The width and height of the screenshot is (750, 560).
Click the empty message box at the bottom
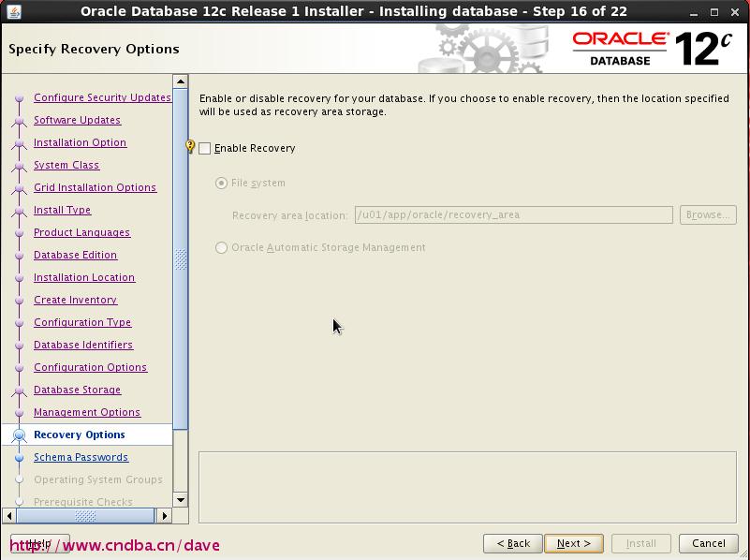(467, 487)
